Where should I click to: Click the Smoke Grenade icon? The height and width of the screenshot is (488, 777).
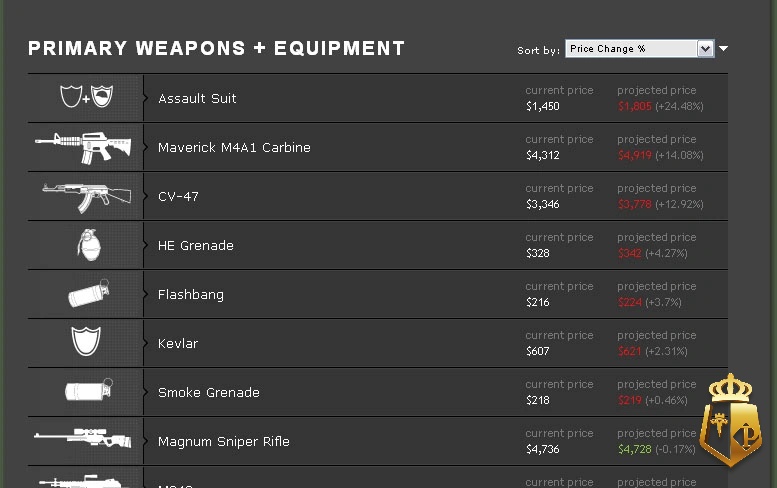click(x=89, y=390)
